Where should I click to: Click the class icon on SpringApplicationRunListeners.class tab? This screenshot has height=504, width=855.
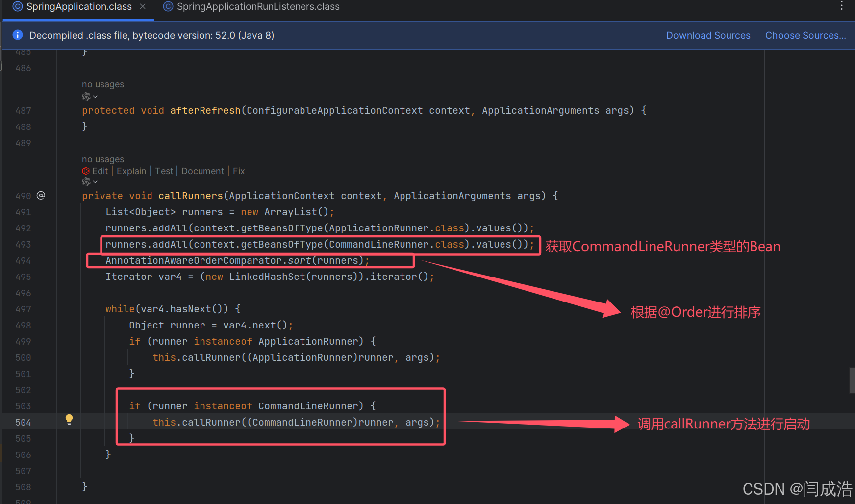pos(168,6)
